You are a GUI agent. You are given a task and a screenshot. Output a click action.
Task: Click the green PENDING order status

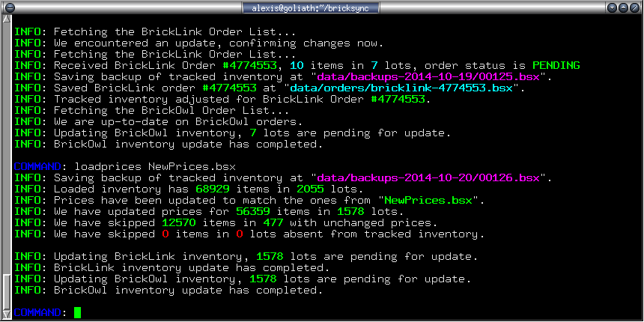click(556, 66)
